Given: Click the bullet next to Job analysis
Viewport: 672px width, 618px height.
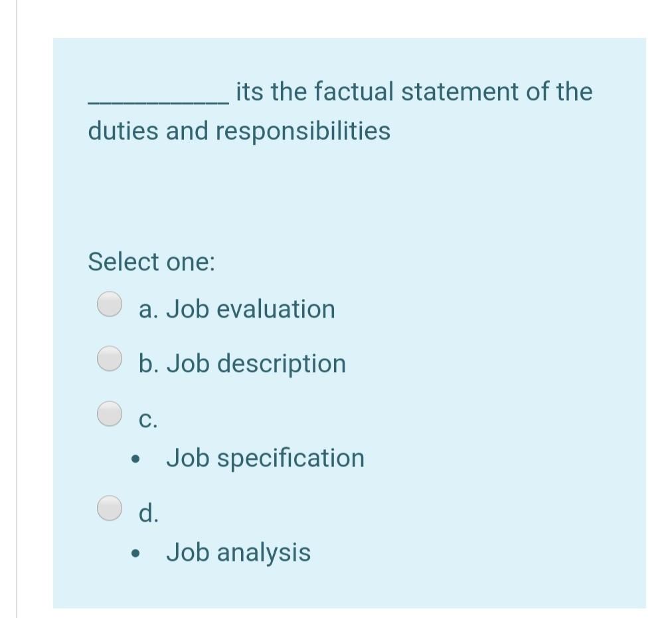Looking at the screenshot, I should coord(135,553).
